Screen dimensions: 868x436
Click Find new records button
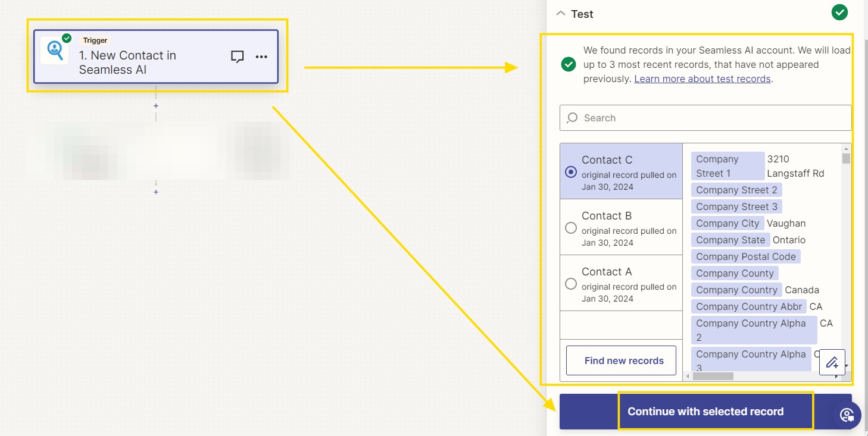pos(621,360)
